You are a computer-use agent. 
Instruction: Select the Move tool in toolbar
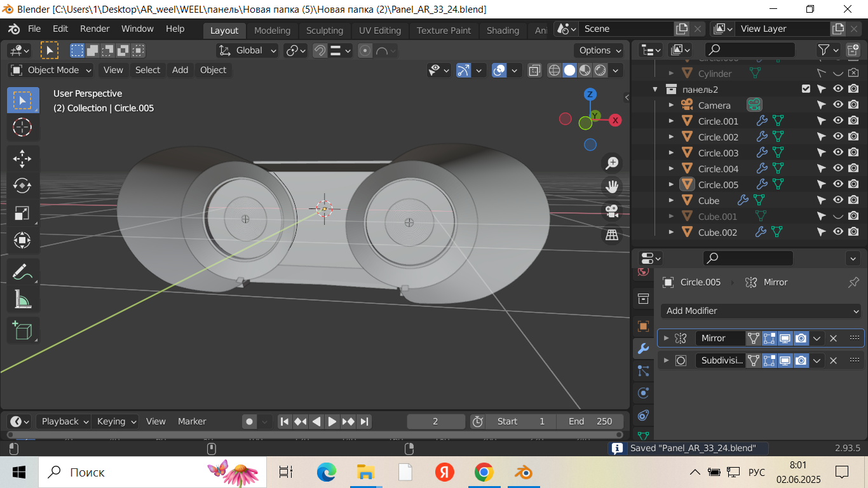point(22,159)
